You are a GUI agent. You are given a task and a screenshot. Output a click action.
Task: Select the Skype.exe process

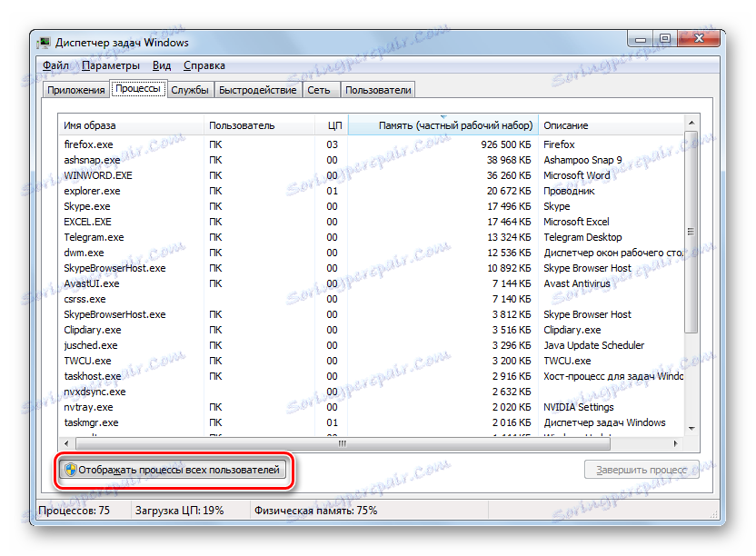[x=372, y=206]
